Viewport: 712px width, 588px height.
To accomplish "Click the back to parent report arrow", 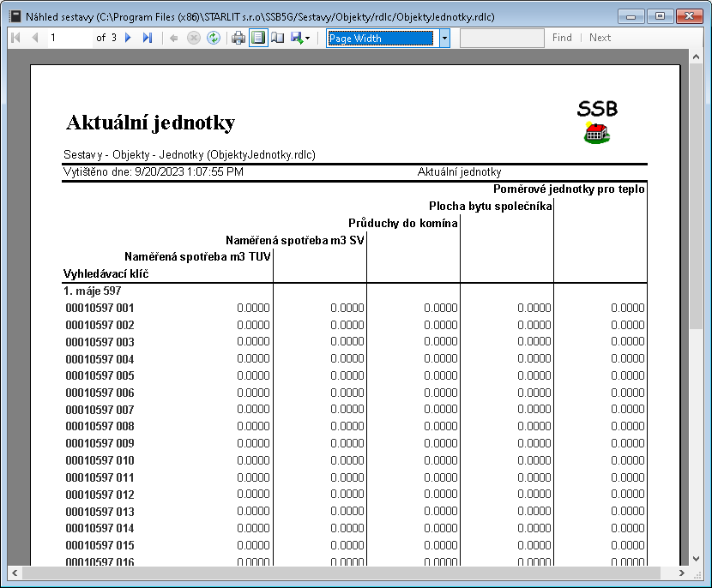I will click(x=174, y=38).
